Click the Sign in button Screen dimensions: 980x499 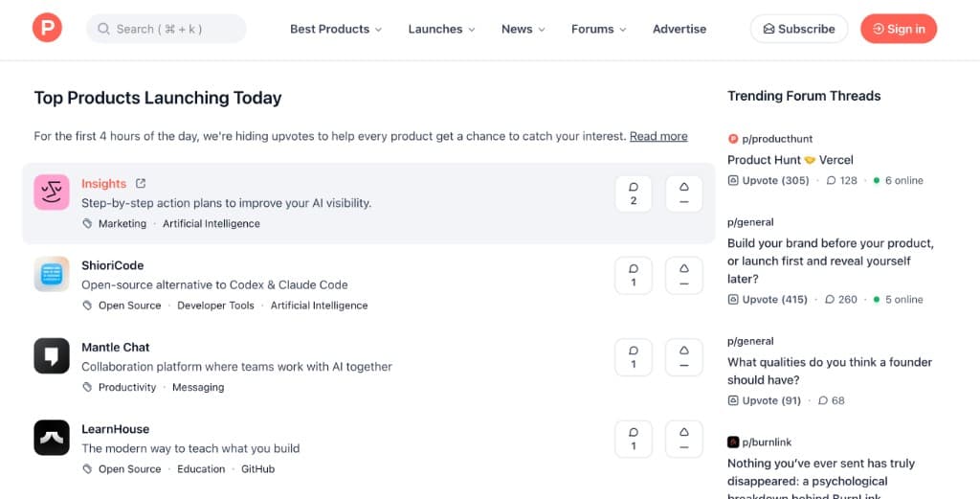point(898,29)
